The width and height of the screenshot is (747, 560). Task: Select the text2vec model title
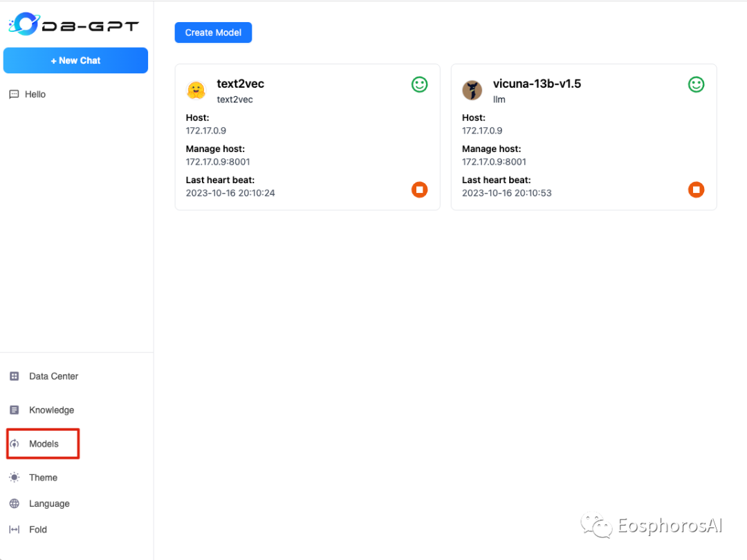click(240, 84)
